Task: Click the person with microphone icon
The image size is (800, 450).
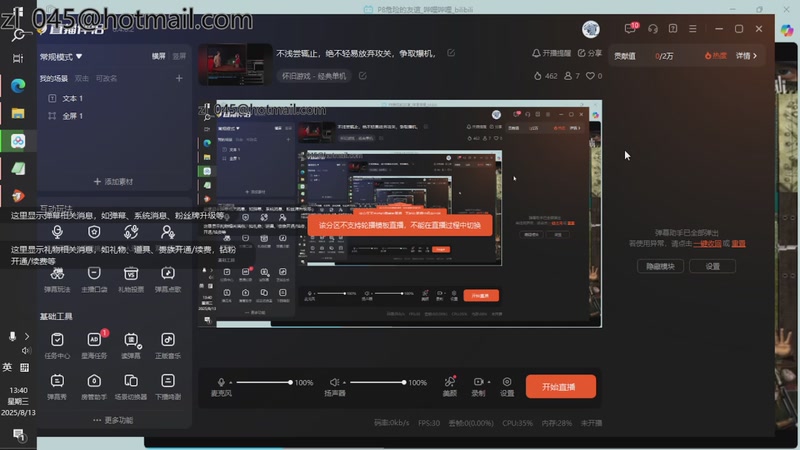Action: pos(167,232)
